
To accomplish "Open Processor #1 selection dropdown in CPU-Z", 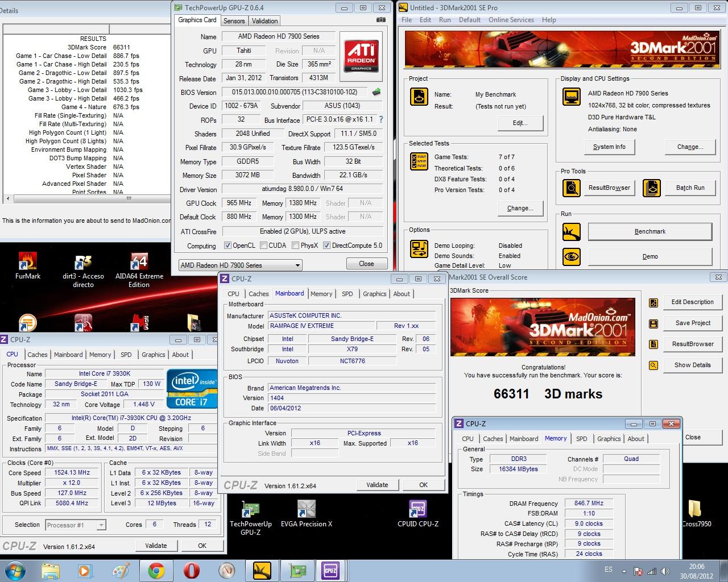I will 76,525.
